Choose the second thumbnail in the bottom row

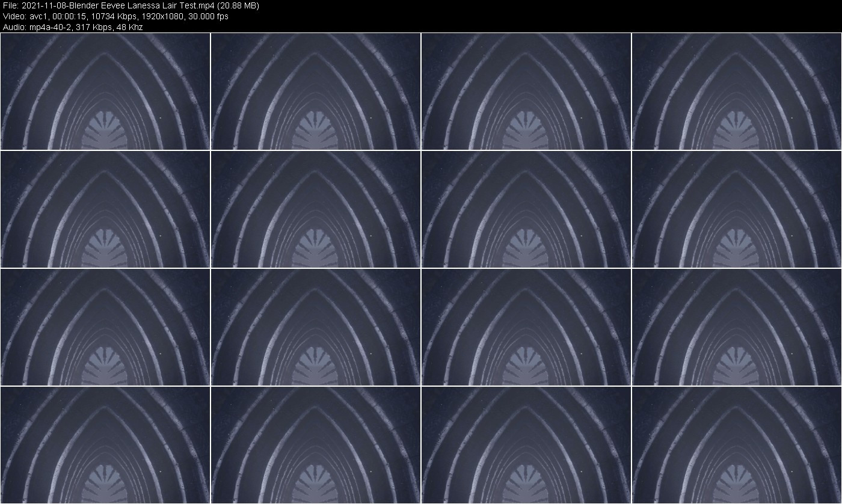coord(316,444)
